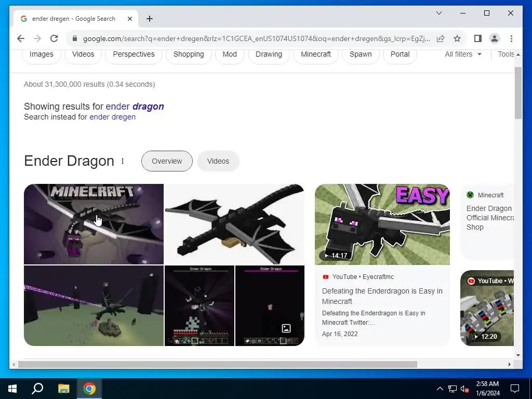Screen dimensions: 532x399
Task: Open the EASY Enderdragon video thumbnail
Action: point(382,224)
